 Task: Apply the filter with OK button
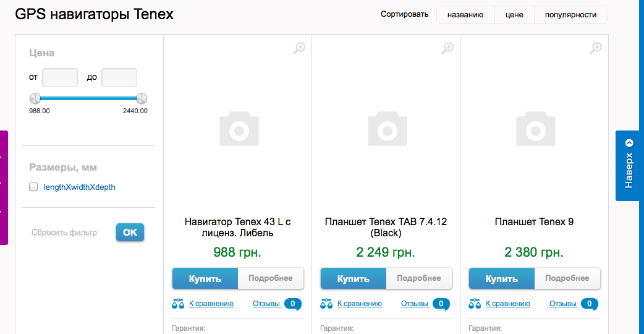(130, 233)
